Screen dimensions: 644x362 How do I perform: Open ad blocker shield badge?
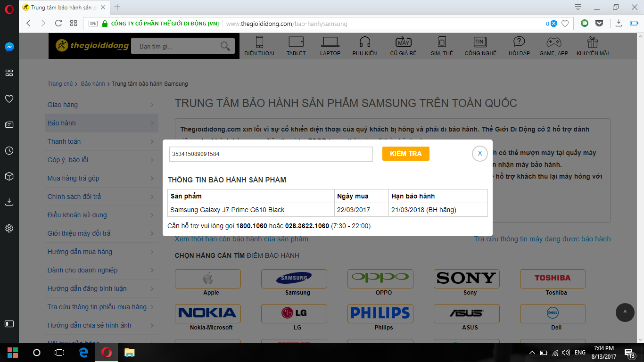tap(553, 24)
